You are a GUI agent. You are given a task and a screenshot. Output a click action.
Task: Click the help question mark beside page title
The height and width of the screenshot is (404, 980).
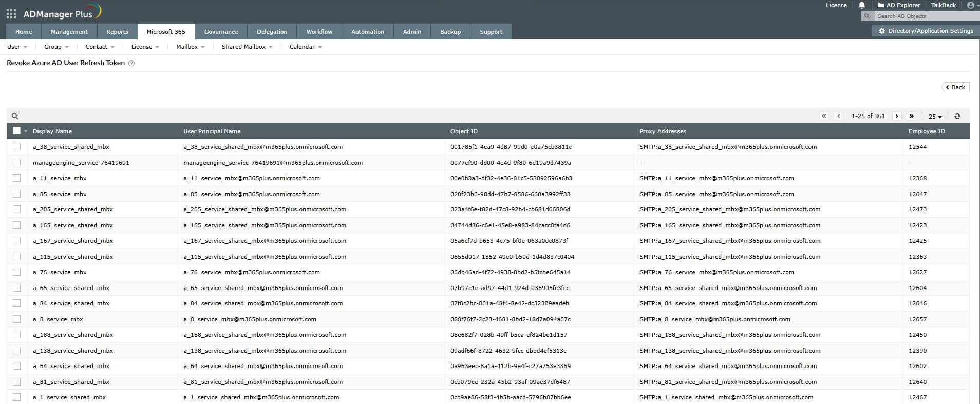[x=131, y=63]
